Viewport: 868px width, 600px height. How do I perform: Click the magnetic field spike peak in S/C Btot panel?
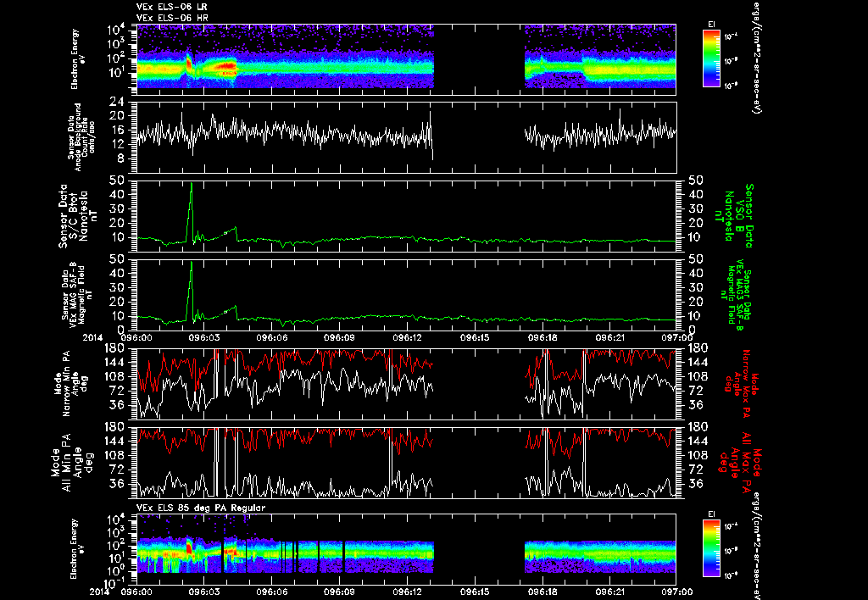192,184
